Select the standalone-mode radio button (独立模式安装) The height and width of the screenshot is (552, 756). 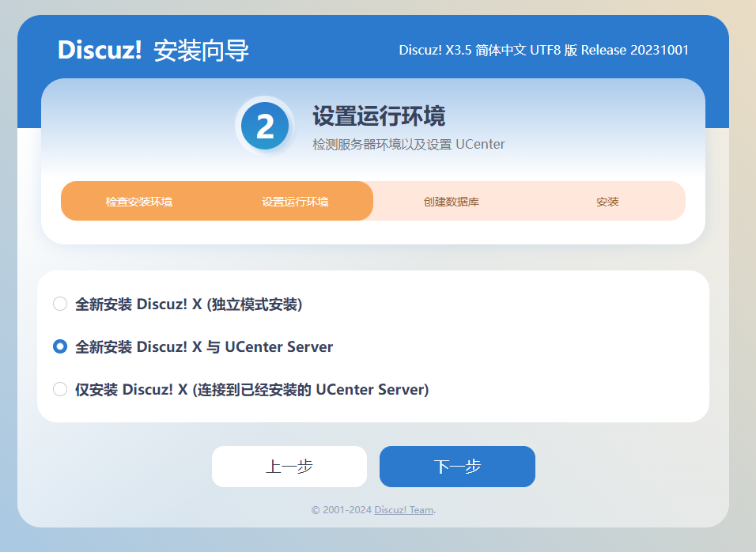click(x=60, y=304)
